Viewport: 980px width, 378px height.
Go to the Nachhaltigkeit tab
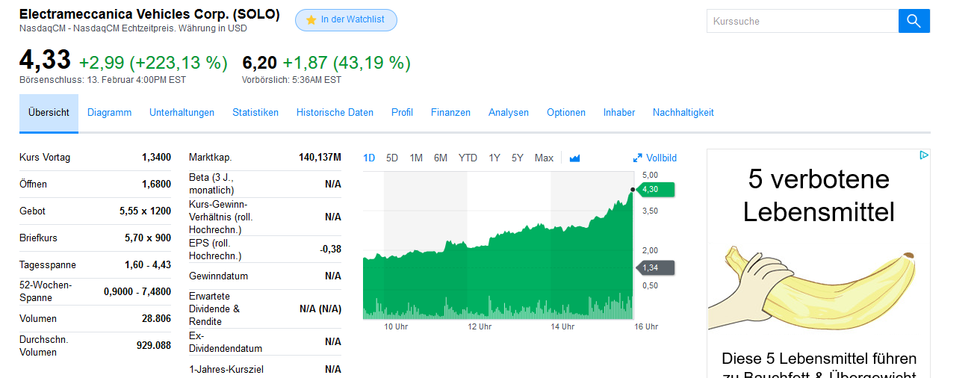click(x=683, y=113)
